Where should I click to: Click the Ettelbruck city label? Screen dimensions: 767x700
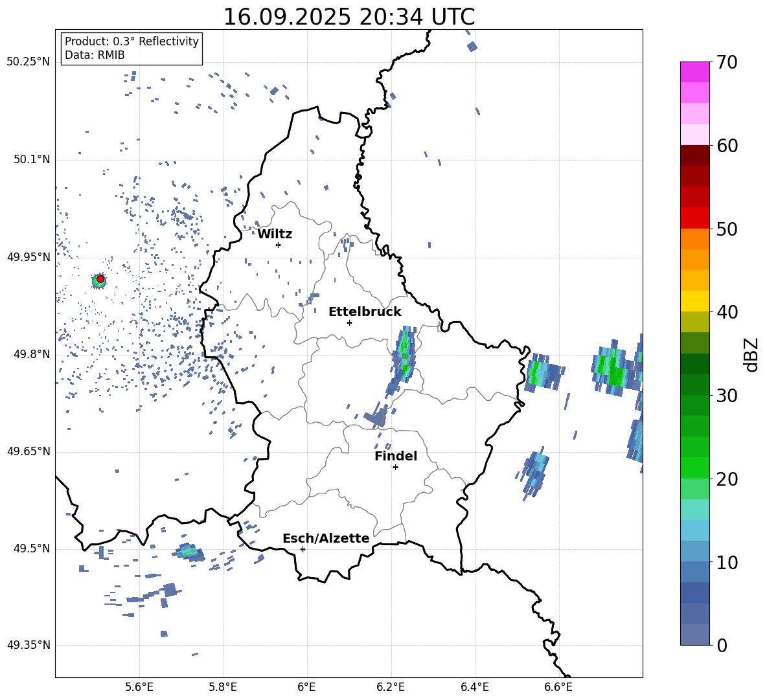pyautogui.click(x=365, y=312)
